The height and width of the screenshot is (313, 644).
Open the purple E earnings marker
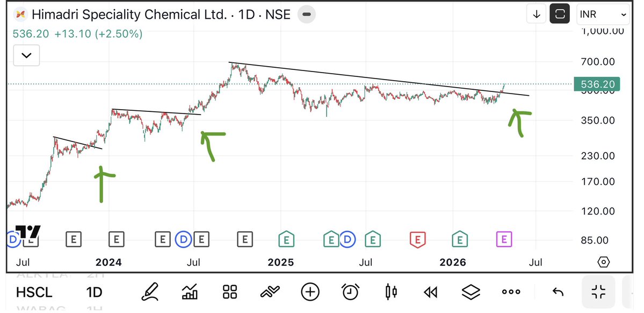[x=504, y=239]
